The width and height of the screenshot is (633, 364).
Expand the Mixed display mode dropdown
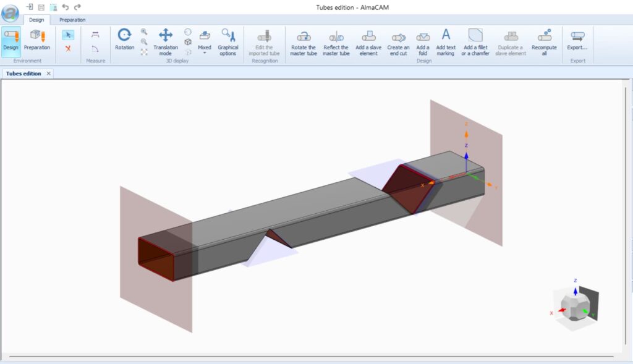tap(204, 52)
